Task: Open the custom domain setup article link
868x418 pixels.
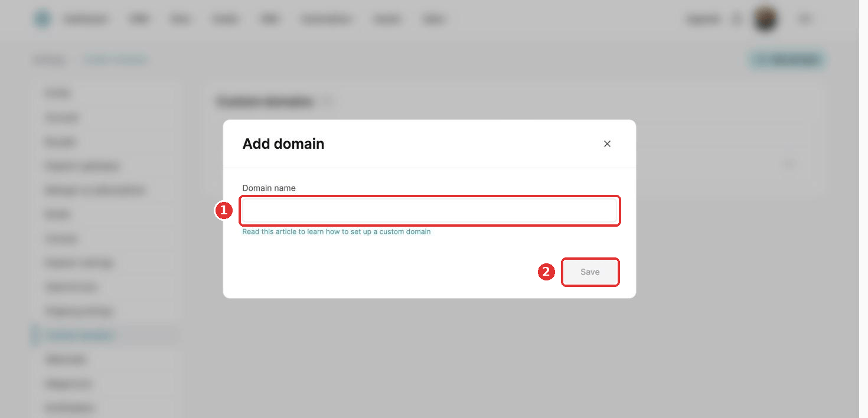Action: (x=337, y=232)
